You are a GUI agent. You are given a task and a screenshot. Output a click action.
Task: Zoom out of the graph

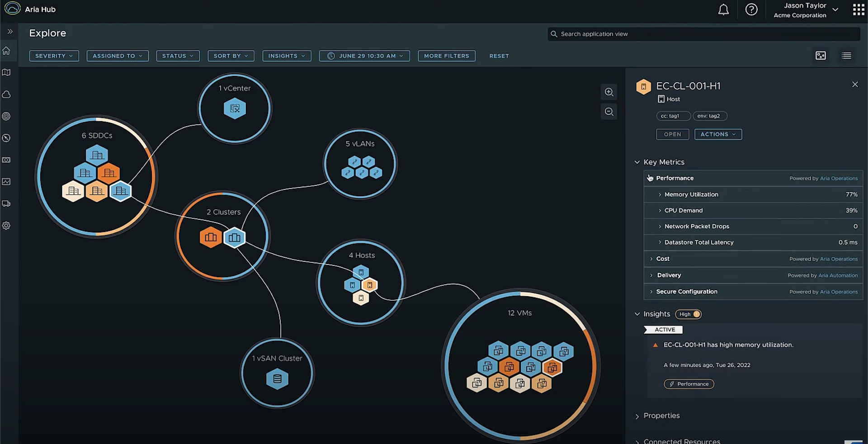point(609,112)
